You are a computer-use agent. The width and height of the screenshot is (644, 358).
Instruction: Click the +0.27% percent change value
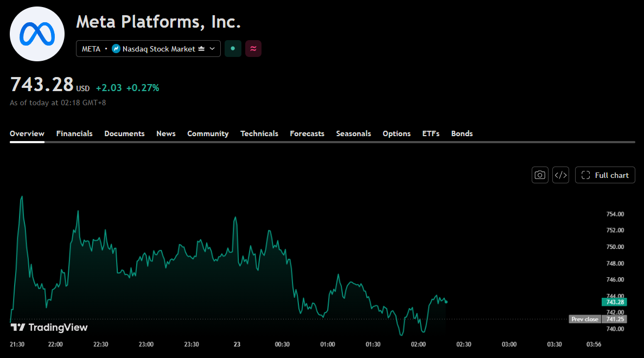click(143, 88)
